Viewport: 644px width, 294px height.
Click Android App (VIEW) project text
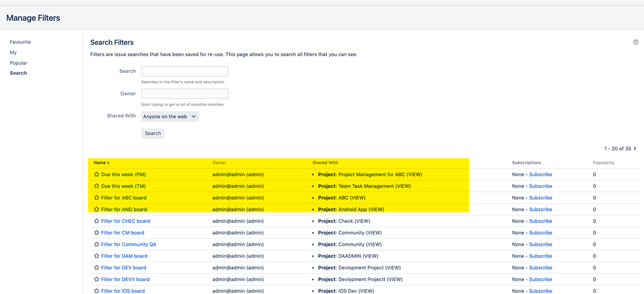361,210
